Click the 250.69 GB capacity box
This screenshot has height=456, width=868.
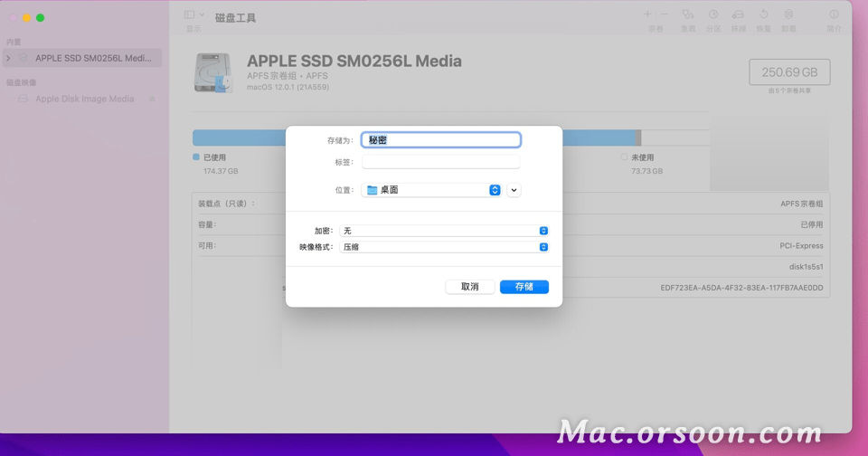point(789,72)
